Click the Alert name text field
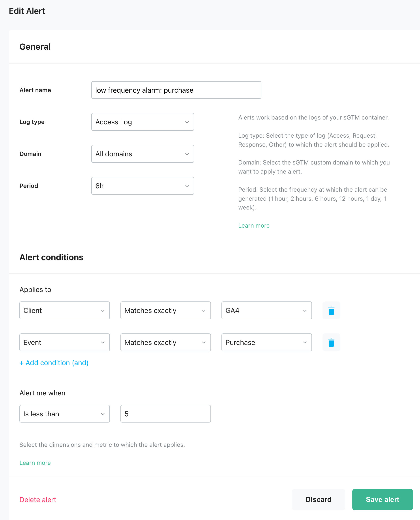This screenshot has width=420, height=520. [176, 90]
